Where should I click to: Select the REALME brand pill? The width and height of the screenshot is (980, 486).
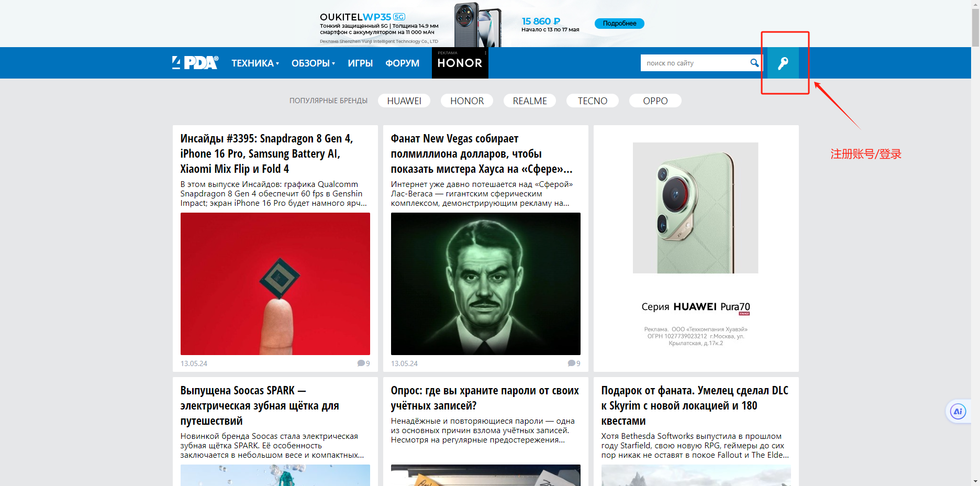click(529, 101)
